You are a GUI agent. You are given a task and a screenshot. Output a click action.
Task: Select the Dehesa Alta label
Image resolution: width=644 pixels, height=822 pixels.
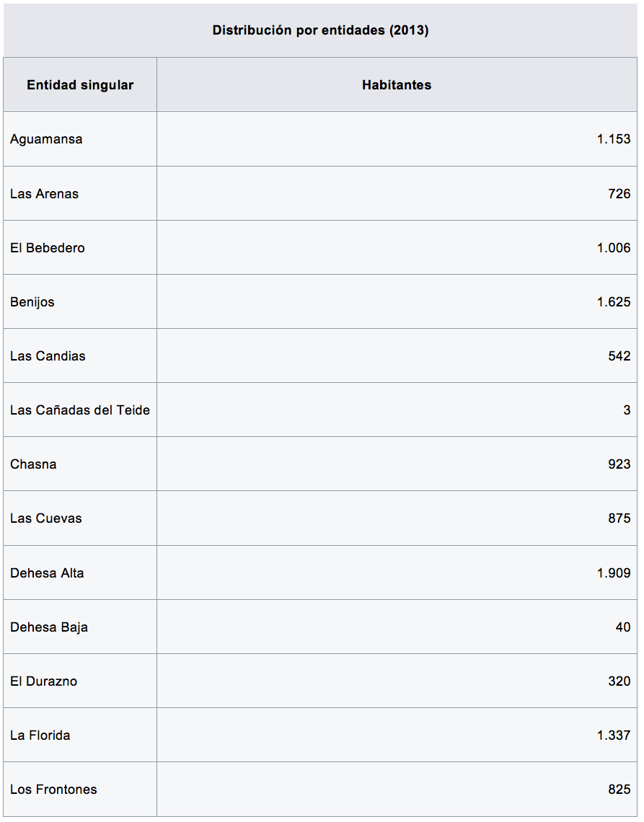tap(47, 573)
